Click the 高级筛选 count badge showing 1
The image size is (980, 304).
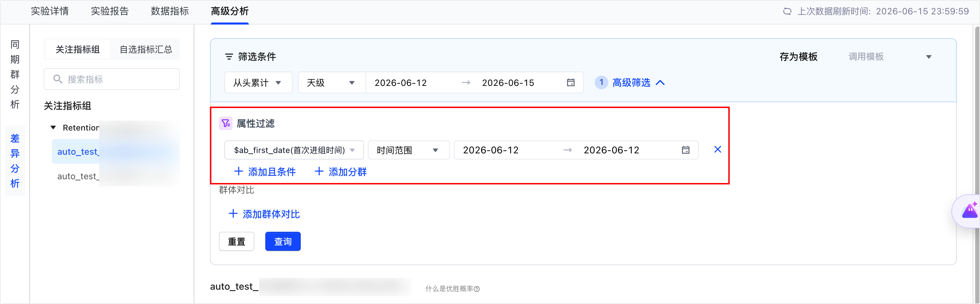point(601,82)
